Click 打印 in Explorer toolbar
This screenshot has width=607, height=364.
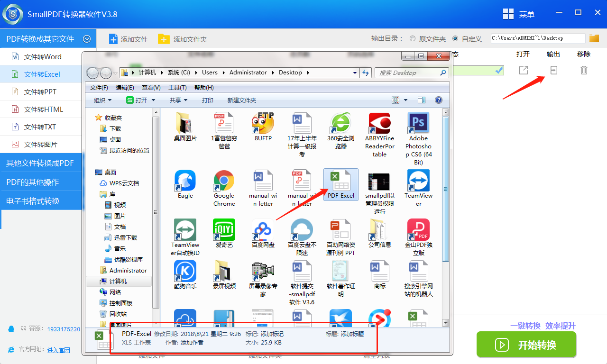(208, 100)
